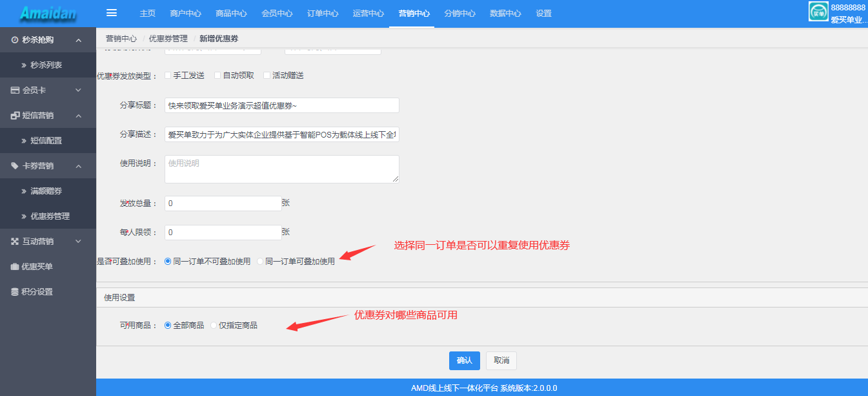Open 满额赠券 in the sidebar
This screenshot has height=396, width=868.
(x=48, y=191)
